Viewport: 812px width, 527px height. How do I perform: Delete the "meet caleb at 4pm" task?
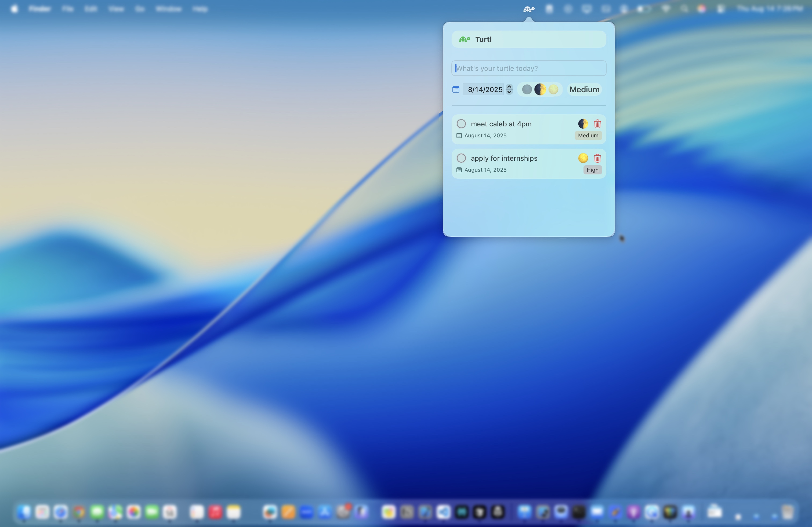(x=597, y=124)
